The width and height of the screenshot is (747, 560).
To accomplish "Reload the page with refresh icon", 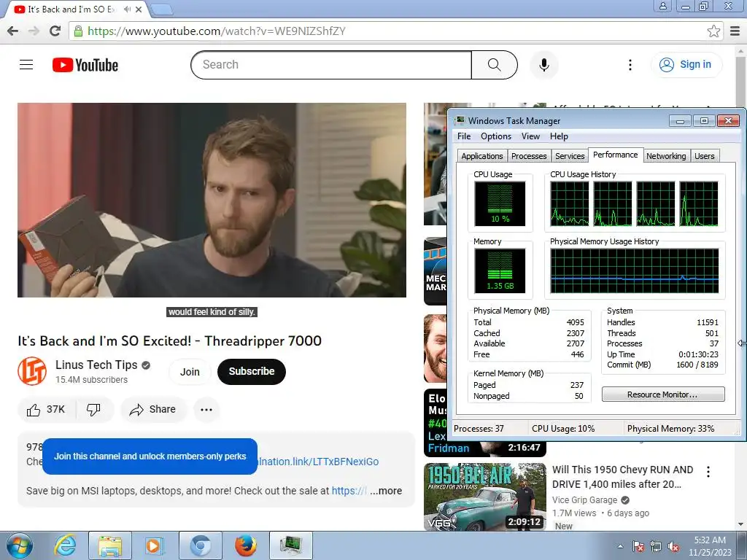I will 55,31.
